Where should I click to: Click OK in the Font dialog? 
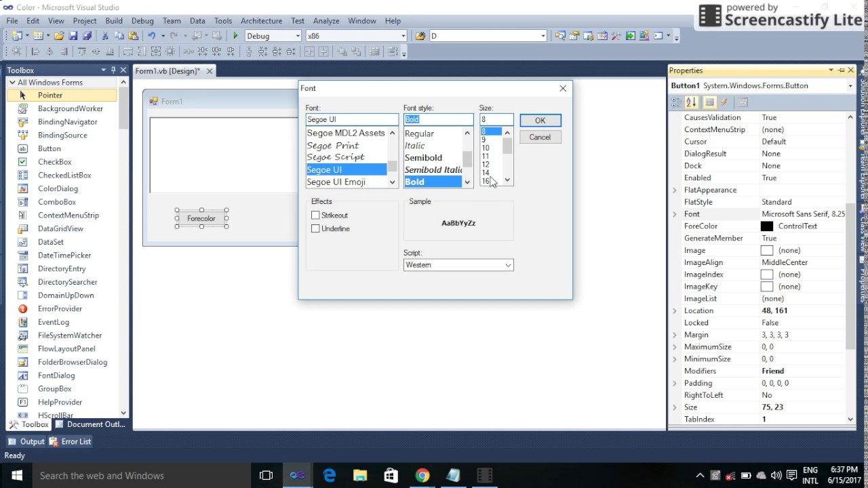pyautogui.click(x=540, y=120)
